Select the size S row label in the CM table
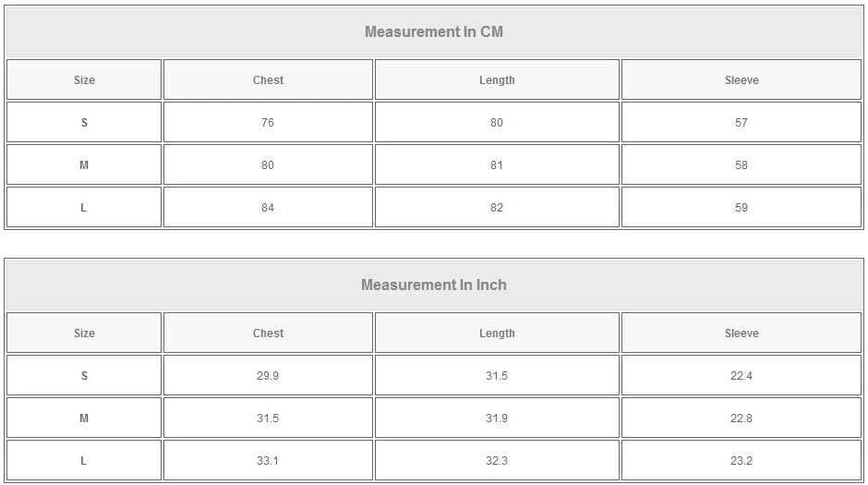 84,123
